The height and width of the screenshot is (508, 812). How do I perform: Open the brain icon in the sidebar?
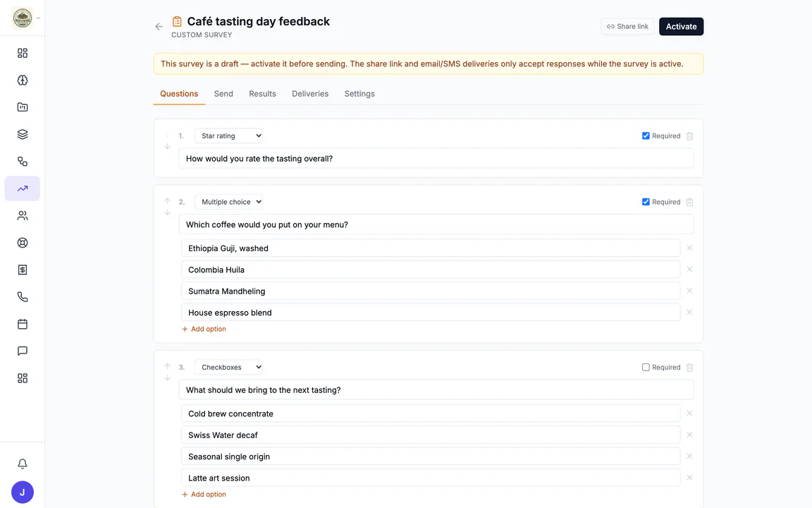tap(23, 80)
